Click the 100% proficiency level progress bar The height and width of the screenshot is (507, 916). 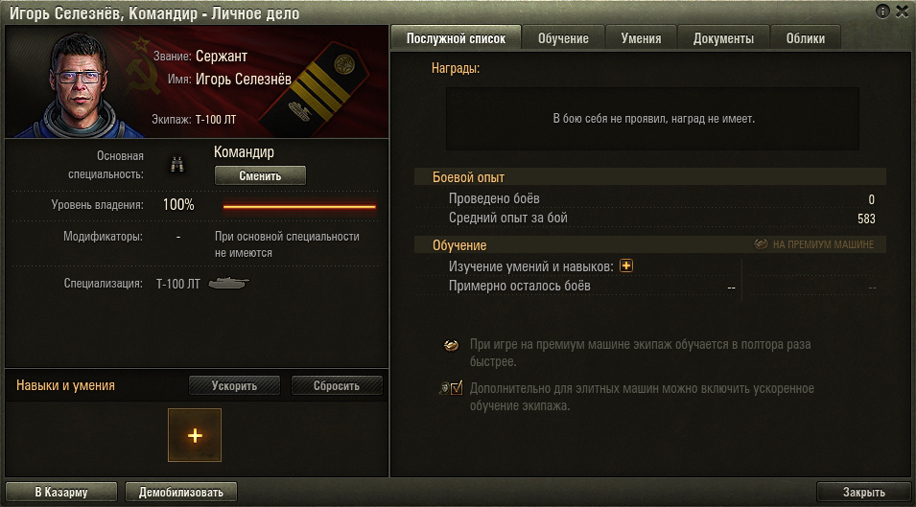click(300, 206)
